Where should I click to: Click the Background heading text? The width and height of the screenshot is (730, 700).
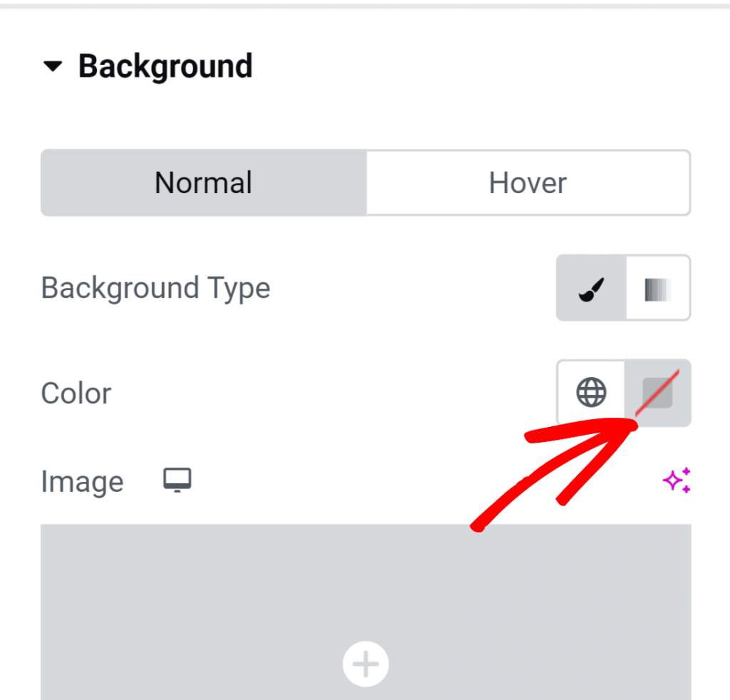tap(165, 66)
